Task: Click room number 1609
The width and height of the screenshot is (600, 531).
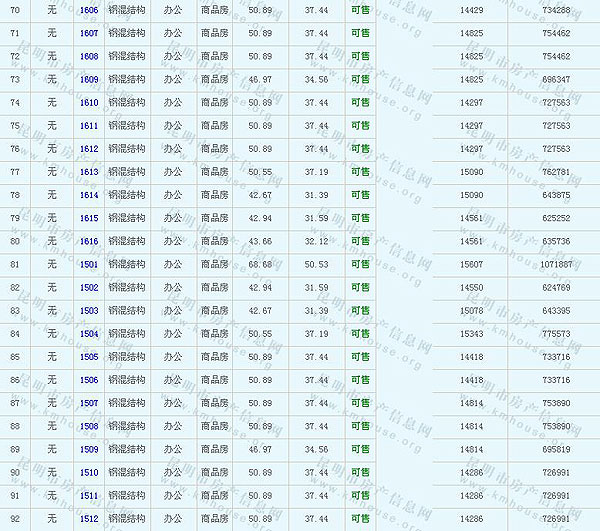Action: pyautogui.click(x=89, y=79)
